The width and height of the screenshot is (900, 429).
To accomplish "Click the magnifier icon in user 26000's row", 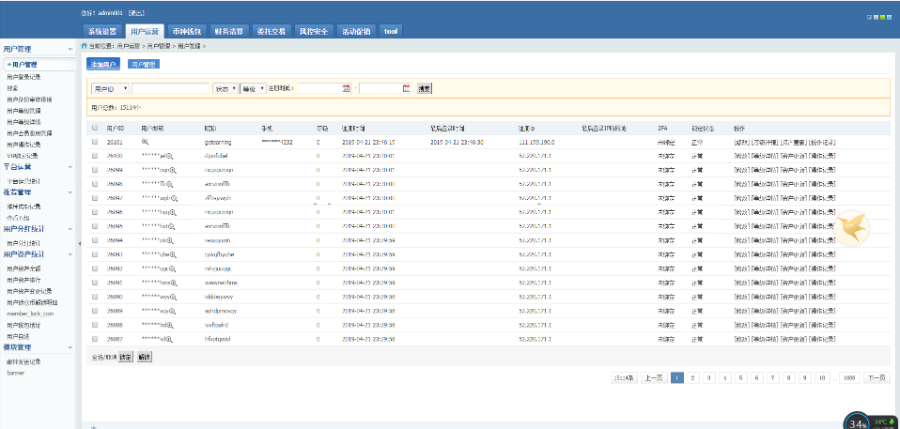I will click(x=171, y=156).
